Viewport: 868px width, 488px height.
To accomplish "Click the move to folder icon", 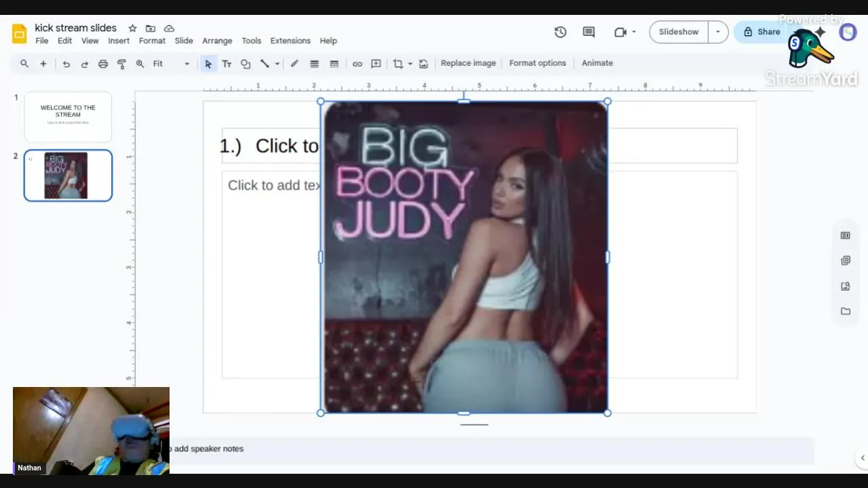I will (151, 28).
